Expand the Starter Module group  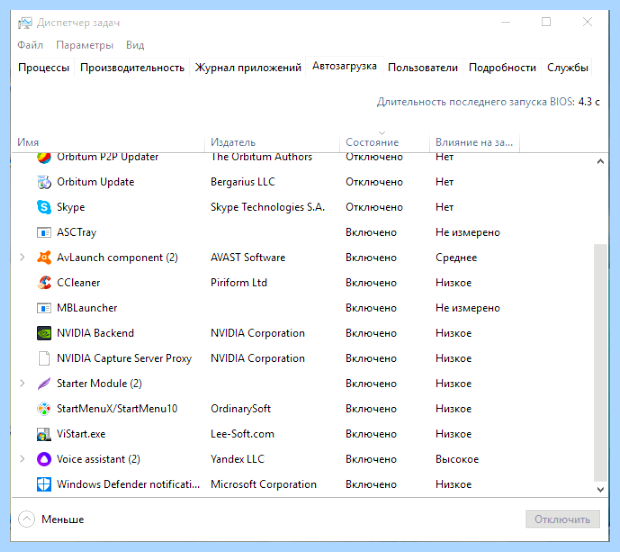click(23, 384)
